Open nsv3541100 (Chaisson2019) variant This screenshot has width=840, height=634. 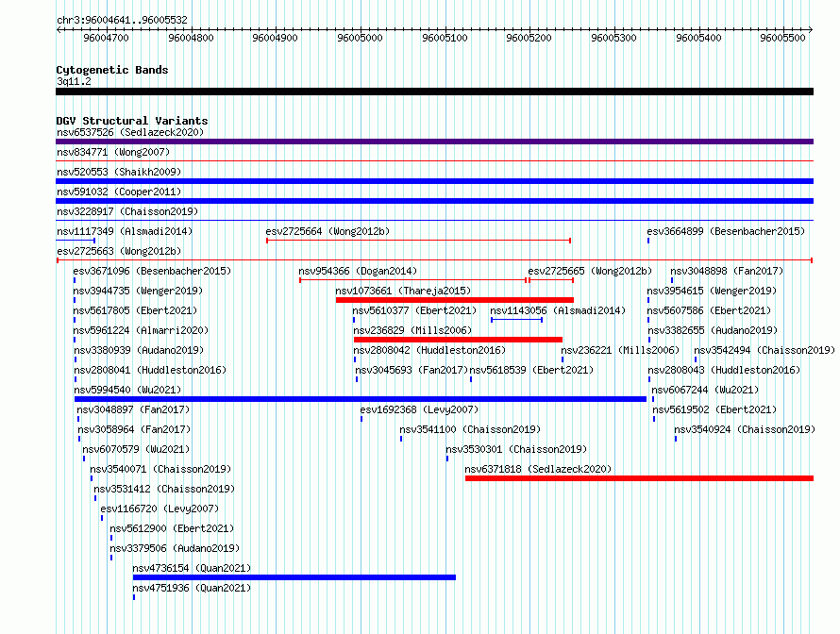[x=470, y=429]
